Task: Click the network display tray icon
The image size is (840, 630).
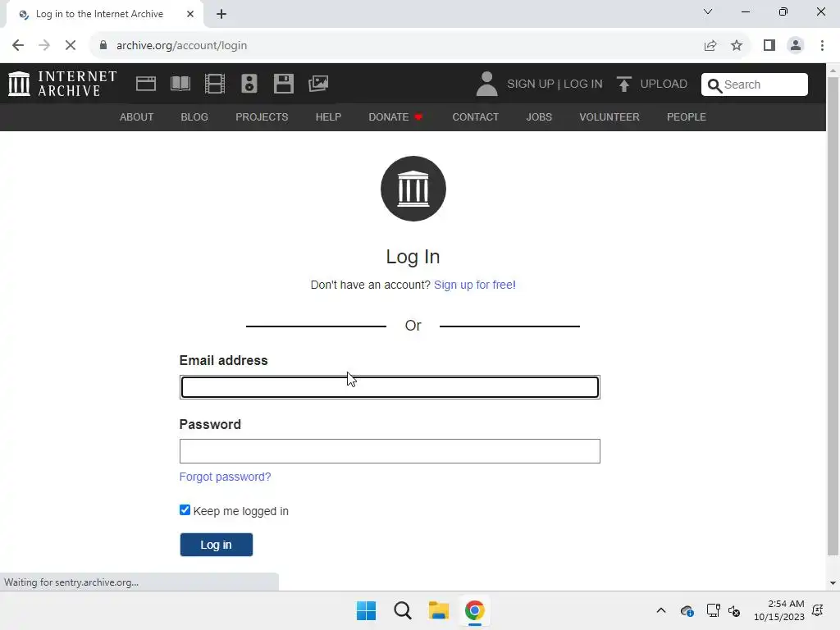Action: coord(713,610)
